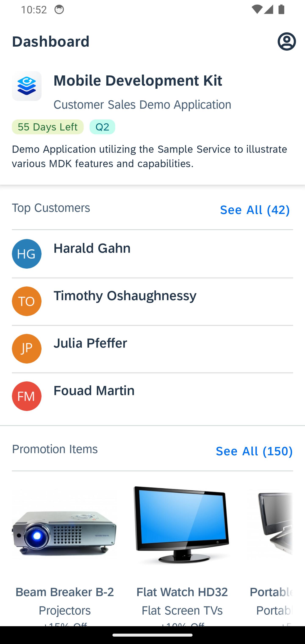Tap the battery status icon
The height and width of the screenshot is (644, 305).
(281, 10)
